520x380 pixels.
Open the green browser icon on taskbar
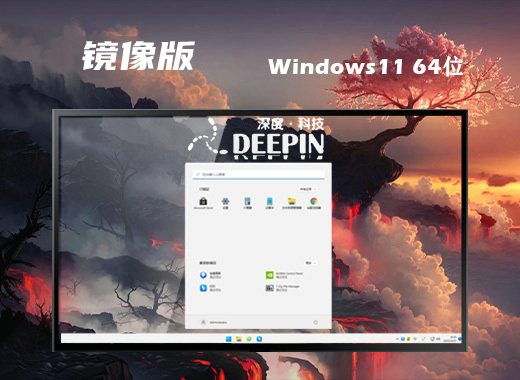click(249, 339)
